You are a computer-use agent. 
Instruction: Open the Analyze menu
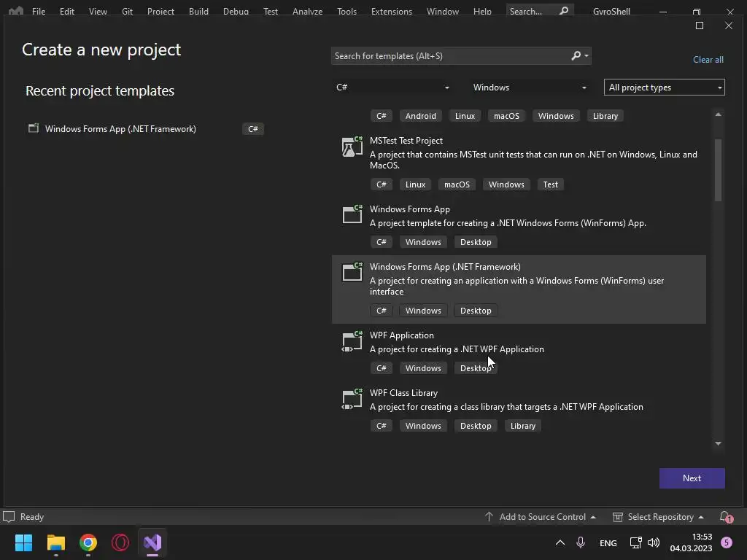coord(307,11)
